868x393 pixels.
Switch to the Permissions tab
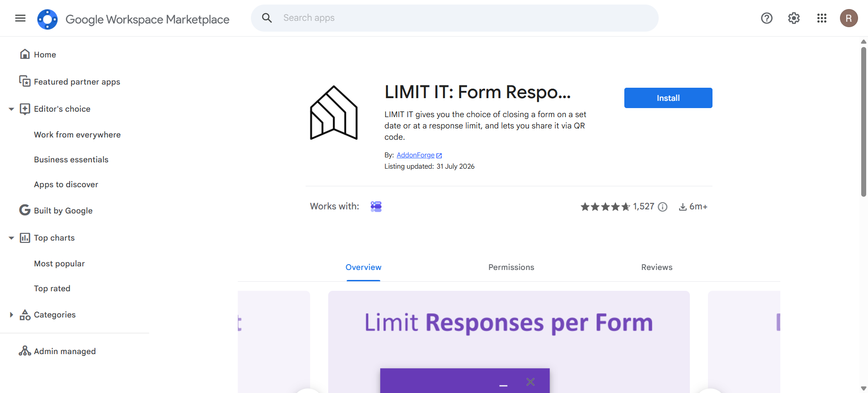tap(511, 267)
